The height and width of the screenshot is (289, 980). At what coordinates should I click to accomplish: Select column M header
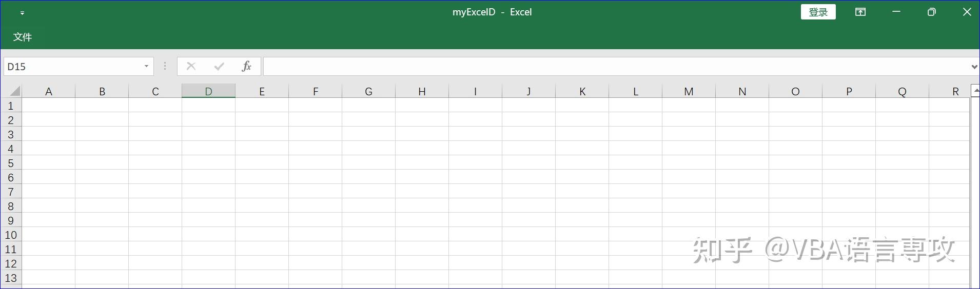click(689, 91)
